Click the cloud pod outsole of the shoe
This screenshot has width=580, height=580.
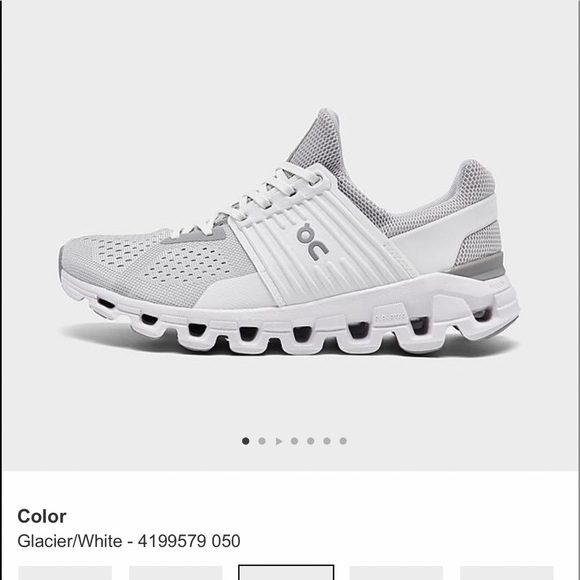(x=289, y=326)
